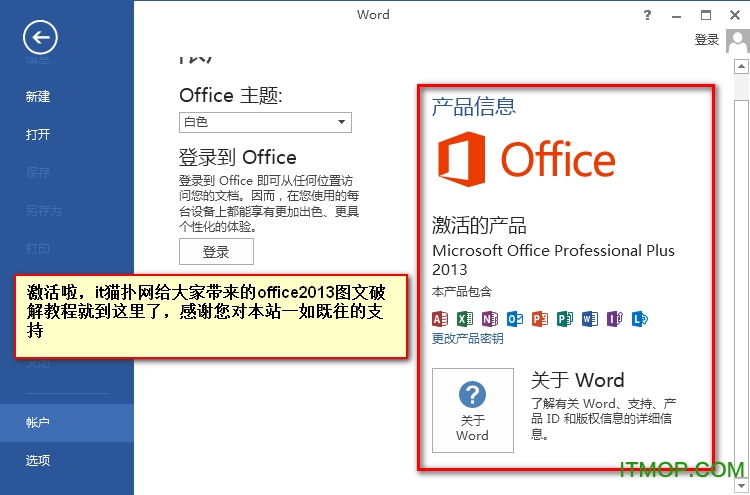Click the 登录 link at top right
Viewport: 750px width, 495px height.
click(707, 40)
